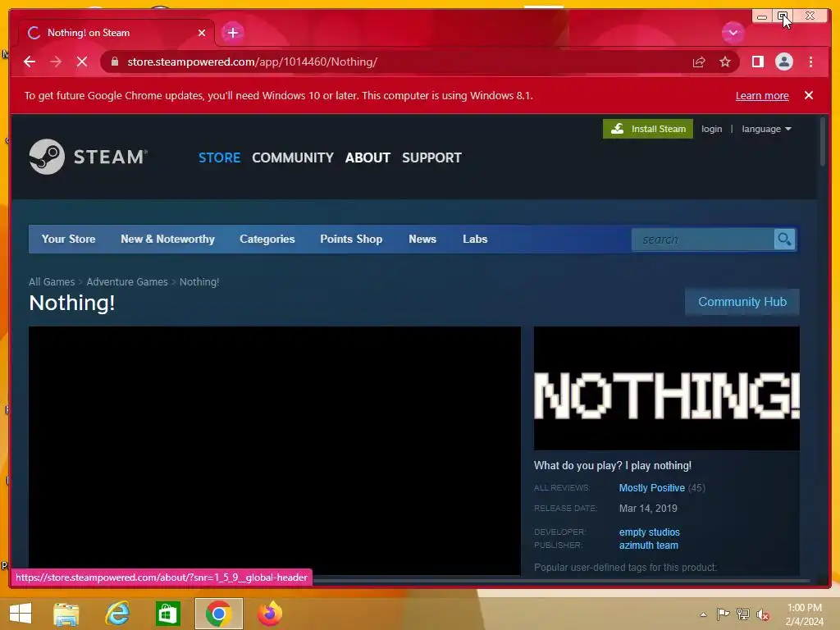
Task: Bookmark this page with the star icon
Action: 725,62
